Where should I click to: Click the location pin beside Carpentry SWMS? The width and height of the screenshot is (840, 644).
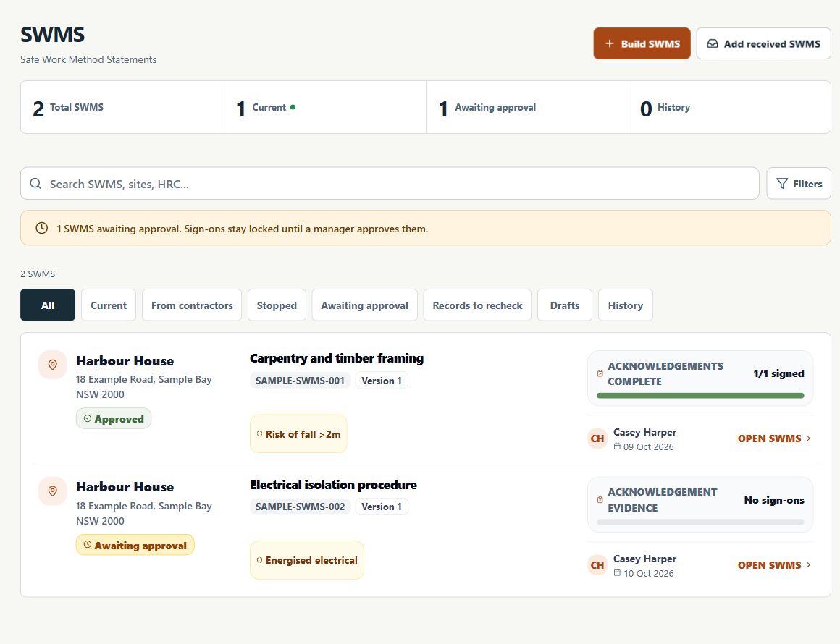(x=52, y=365)
